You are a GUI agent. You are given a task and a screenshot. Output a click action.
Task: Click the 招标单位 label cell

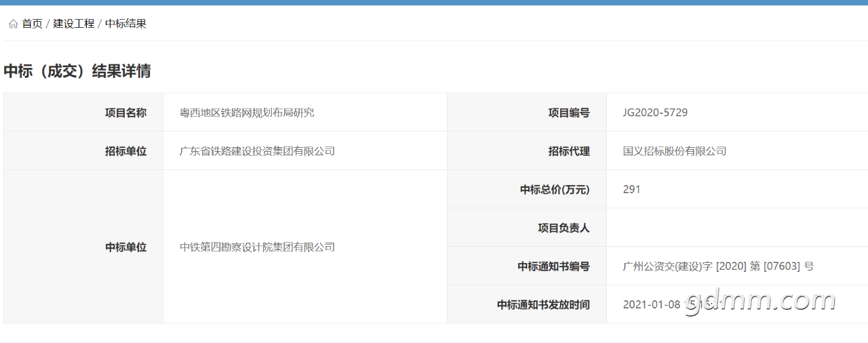[x=125, y=151]
